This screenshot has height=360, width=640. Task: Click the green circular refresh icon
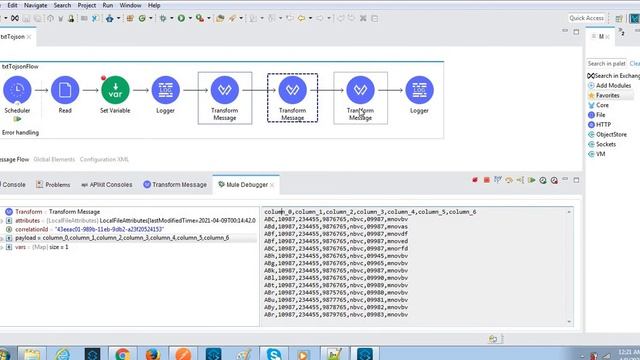click(142, 18)
